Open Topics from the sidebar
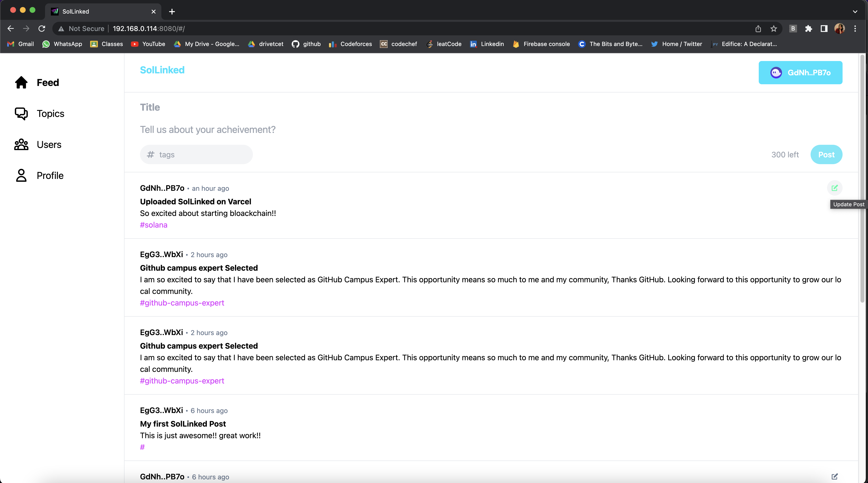 50,114
